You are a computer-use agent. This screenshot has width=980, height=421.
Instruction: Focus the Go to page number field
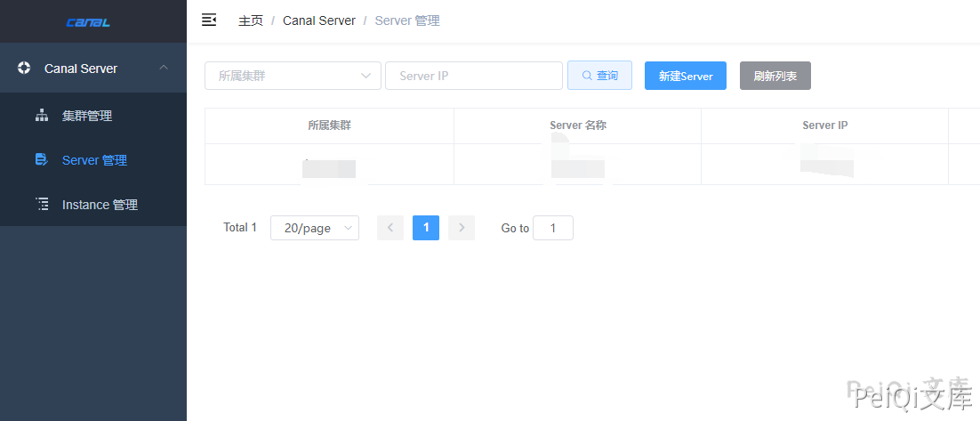[553, 228]
